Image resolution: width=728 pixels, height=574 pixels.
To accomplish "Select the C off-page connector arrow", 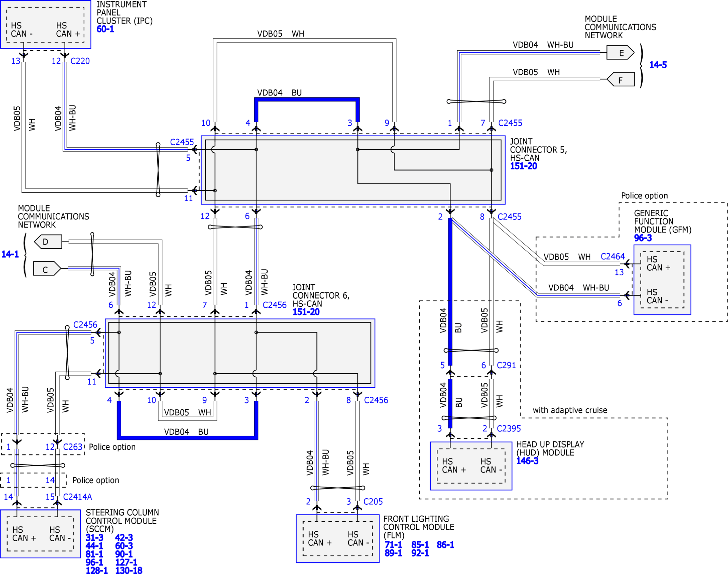I will point(47,269).
